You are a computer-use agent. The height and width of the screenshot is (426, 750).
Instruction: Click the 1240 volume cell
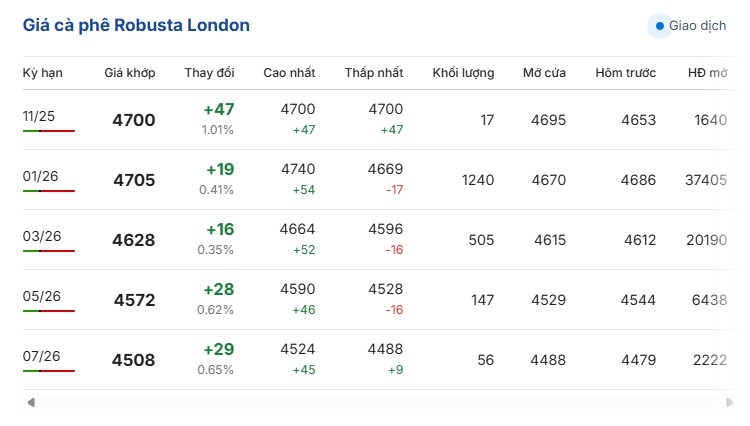coord(478,180)
